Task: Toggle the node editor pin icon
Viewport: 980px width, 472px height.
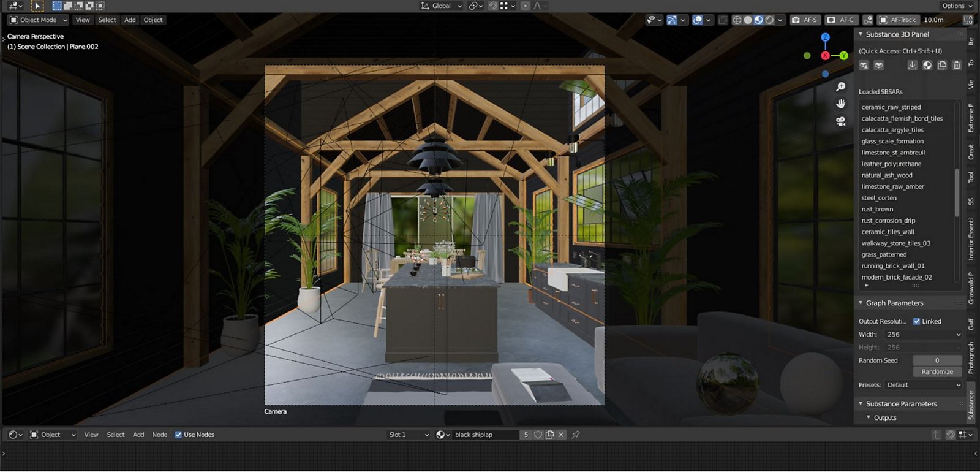Action: 576,435
